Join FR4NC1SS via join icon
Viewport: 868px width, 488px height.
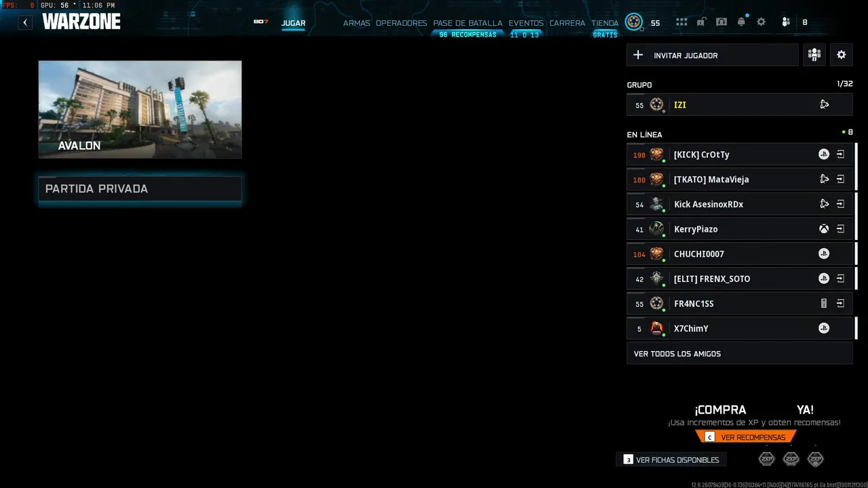point(840,304)
